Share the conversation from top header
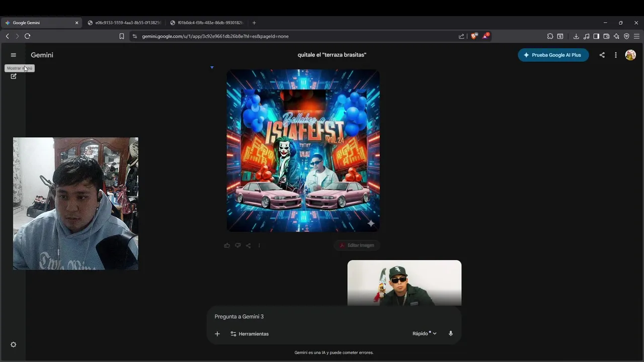 [602, 55]
